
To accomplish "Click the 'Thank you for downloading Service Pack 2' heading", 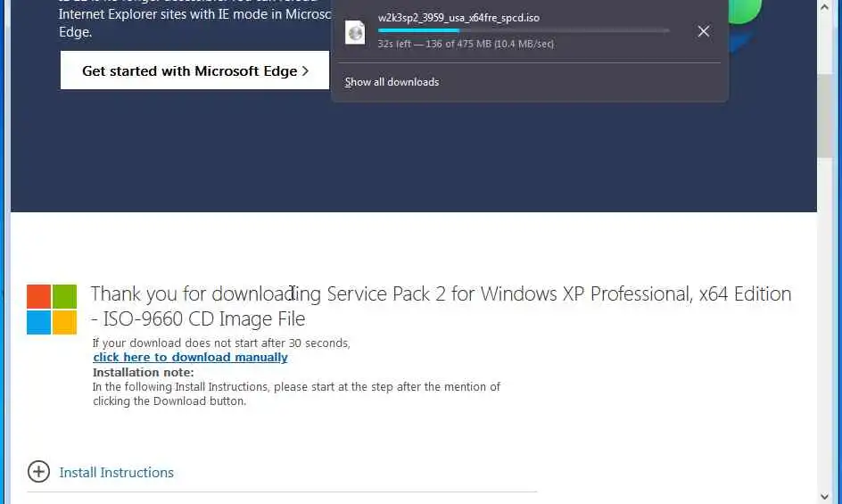I will (x=441, y=306).
